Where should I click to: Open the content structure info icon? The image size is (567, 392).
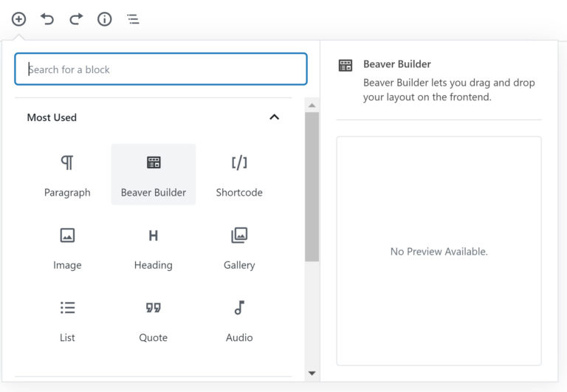[105, 19]
